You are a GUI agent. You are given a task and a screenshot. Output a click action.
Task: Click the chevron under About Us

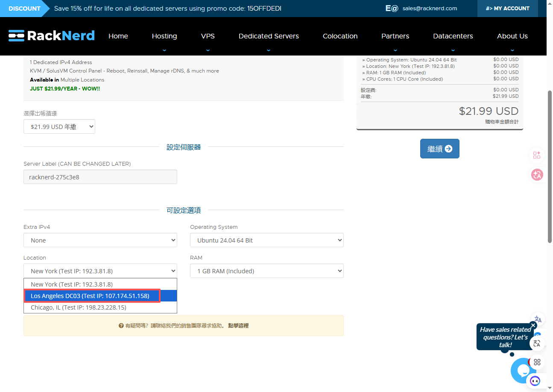tap(512, 50)
